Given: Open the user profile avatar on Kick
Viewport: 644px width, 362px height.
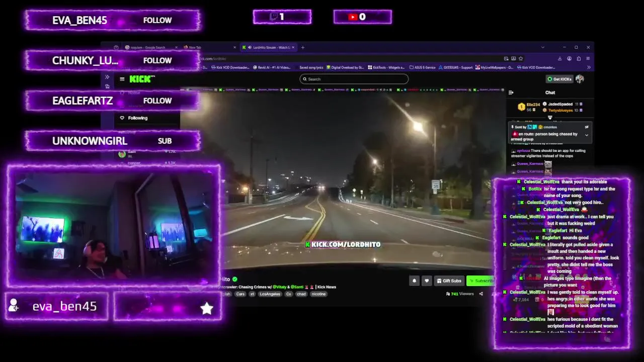Looking at the screenshot, I should tap(580, 79).
